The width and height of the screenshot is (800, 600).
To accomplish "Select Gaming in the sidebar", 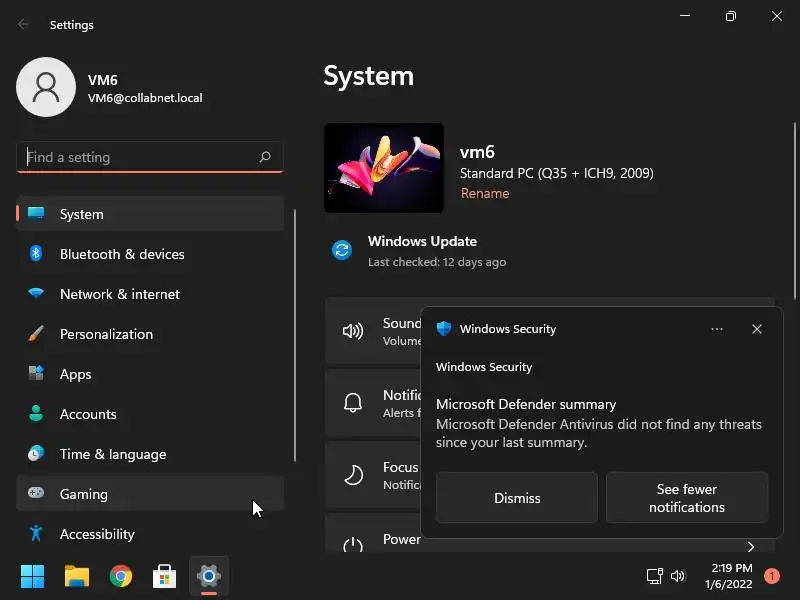I will (150, 493).
